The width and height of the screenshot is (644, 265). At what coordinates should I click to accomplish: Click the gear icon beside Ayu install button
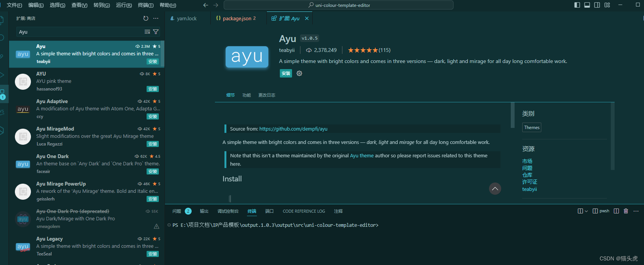(x=299, y=73)
